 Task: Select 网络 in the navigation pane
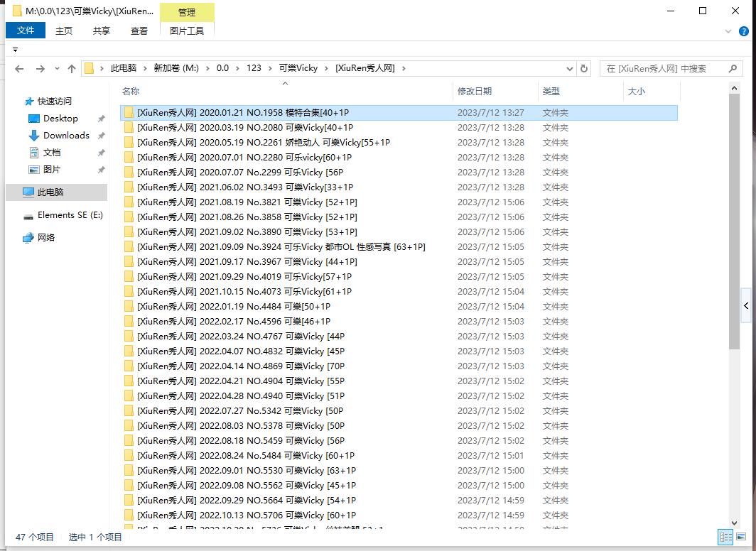45,237
